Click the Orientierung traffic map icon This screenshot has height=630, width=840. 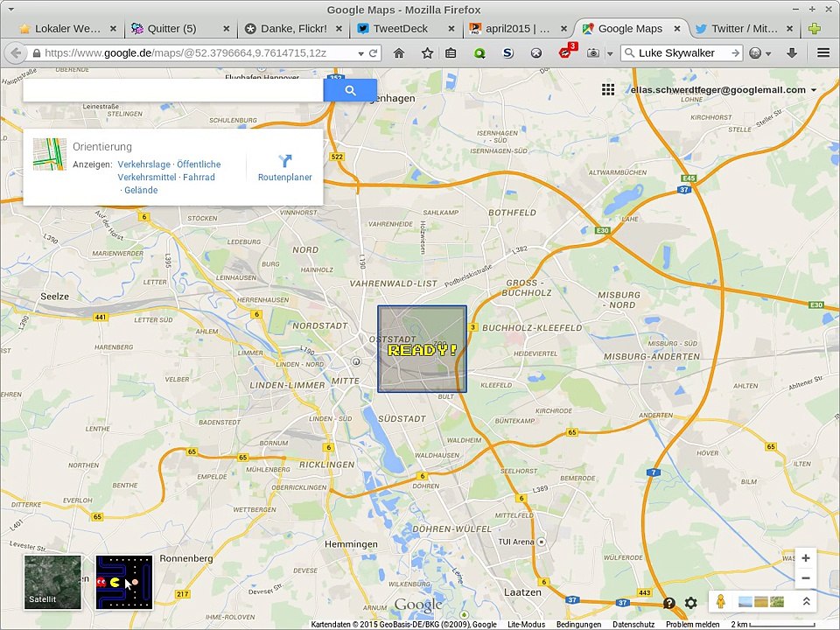pos(50,154)
